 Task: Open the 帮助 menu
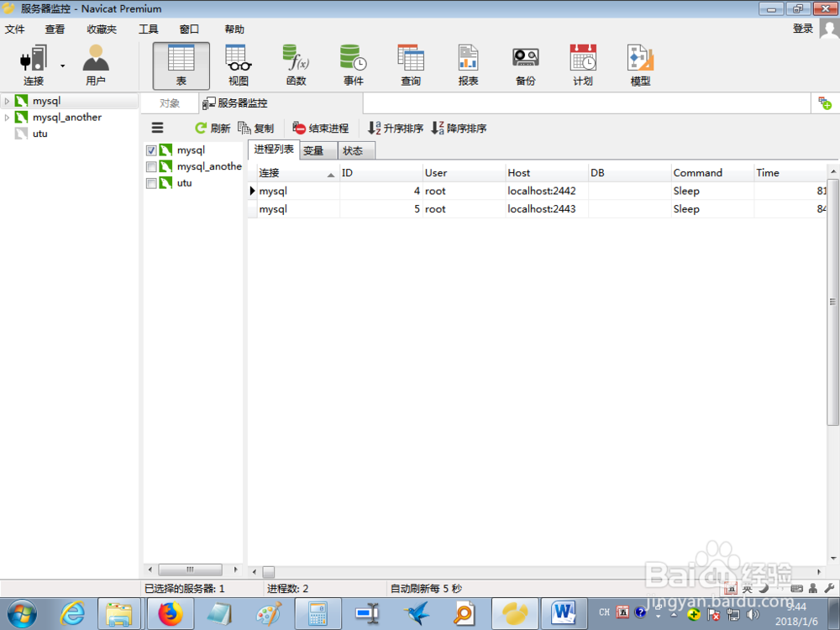point(234,29)
